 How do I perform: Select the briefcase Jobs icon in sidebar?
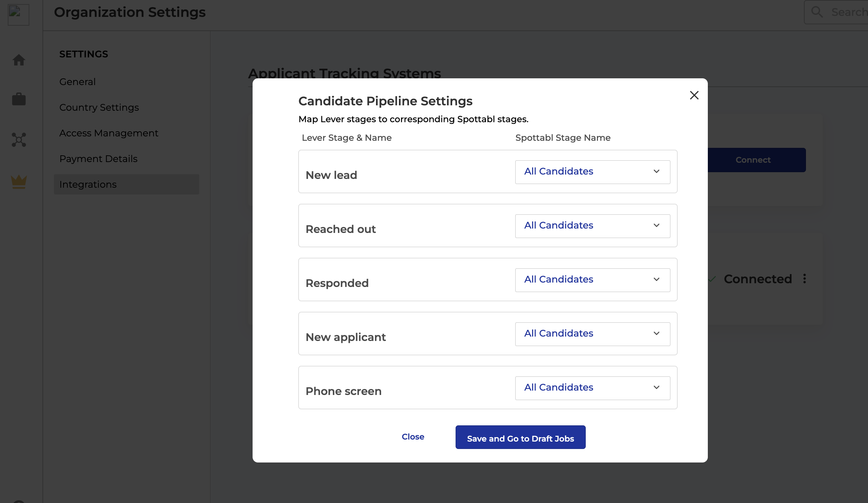click(x=19, y=99)
